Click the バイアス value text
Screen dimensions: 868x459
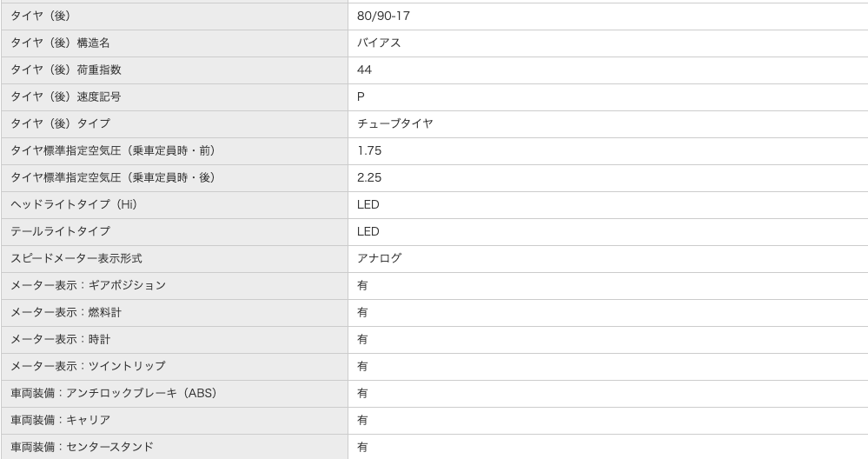[x=379, y=43]
